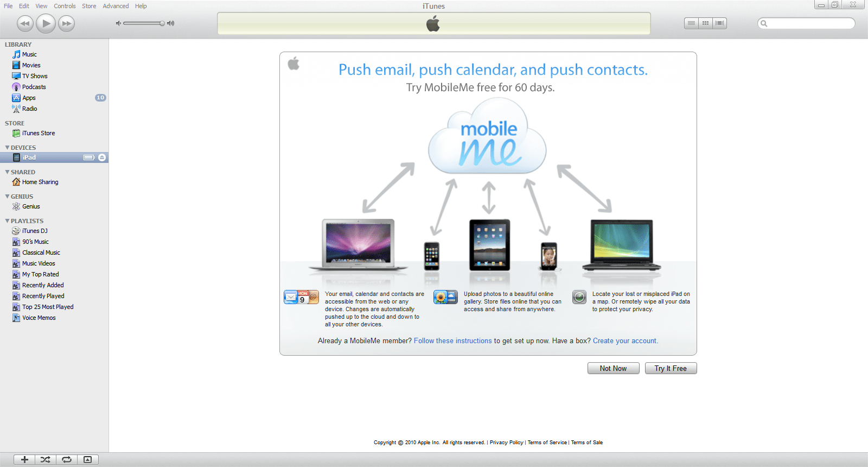Open the Classical Music playlist icon
This screenshot has height=467, width=868.
click(16, 253)
